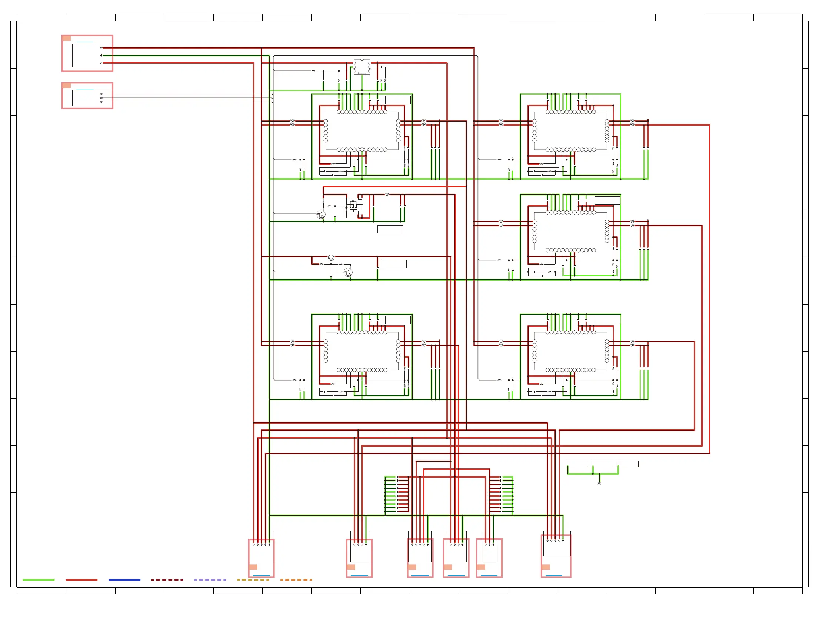Click the dashed-outline MOSFET symbol

(354, 207)
